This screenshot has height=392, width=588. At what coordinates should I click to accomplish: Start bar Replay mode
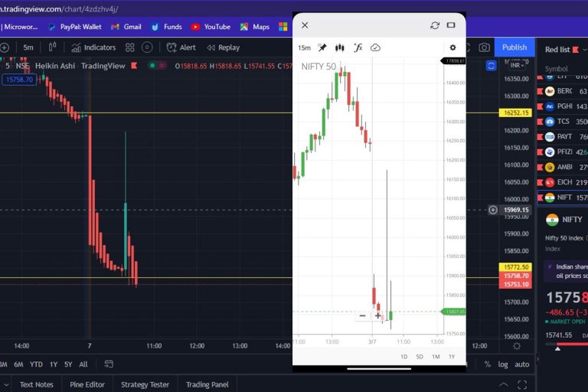click(x=224, y=47)
